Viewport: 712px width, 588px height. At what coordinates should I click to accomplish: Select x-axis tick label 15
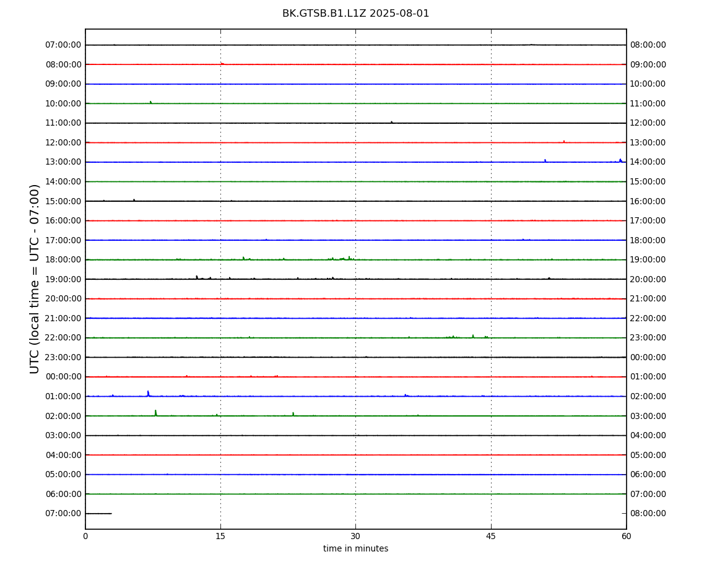[x=220, y=536]
